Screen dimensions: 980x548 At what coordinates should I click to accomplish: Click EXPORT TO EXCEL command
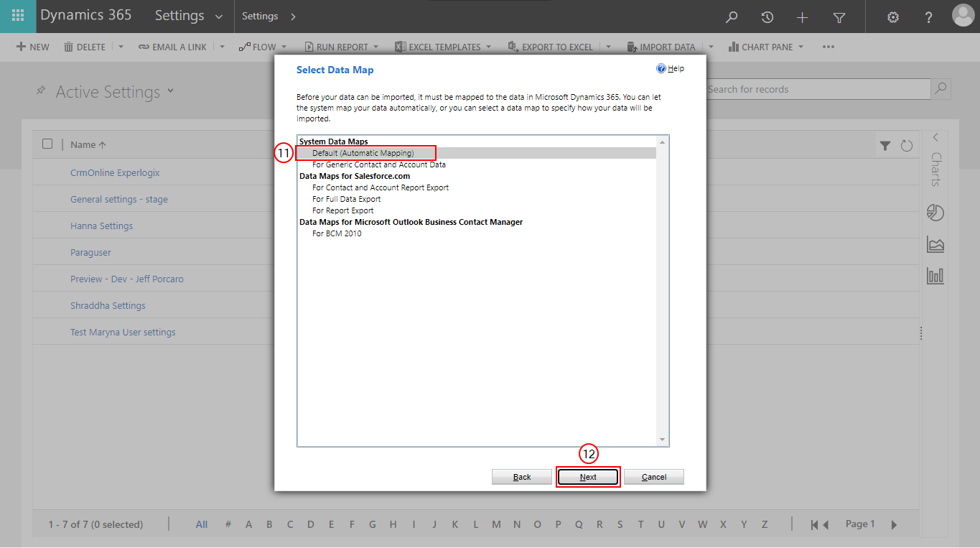[550, 47]
